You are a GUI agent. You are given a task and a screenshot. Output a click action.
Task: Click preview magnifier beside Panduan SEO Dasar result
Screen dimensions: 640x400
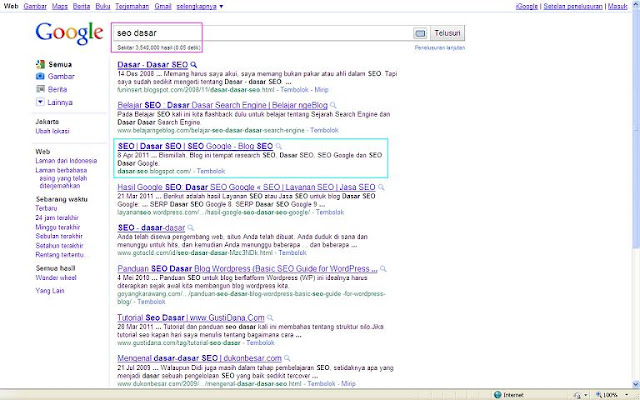[x=383, y=269]
